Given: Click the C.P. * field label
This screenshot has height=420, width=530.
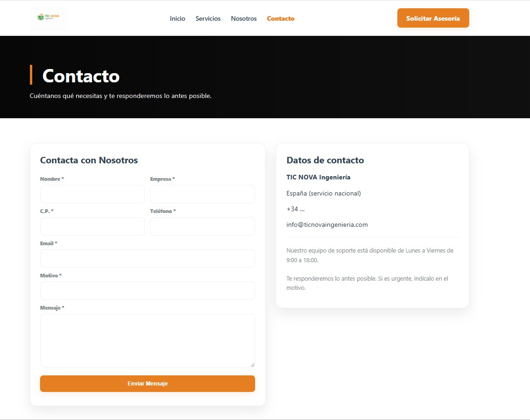Looking at the screenshot, I should (x=47, y=211).
